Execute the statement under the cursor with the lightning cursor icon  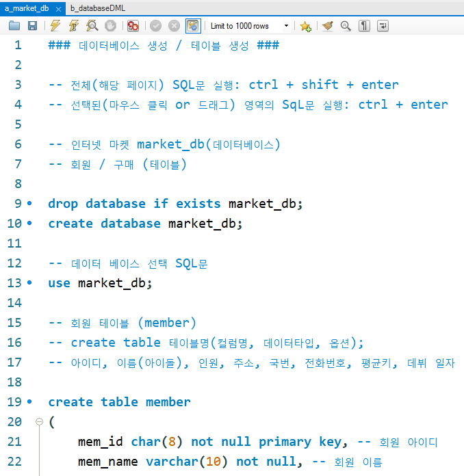[x=74, y=26]
